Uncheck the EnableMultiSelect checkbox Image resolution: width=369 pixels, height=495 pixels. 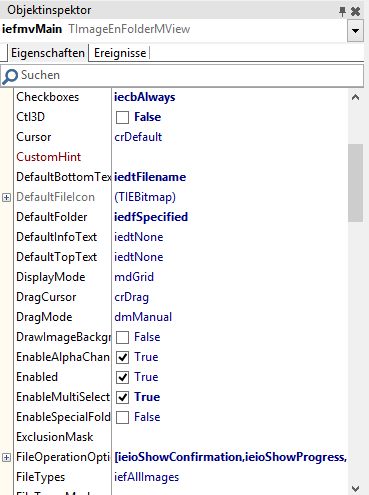122,397
